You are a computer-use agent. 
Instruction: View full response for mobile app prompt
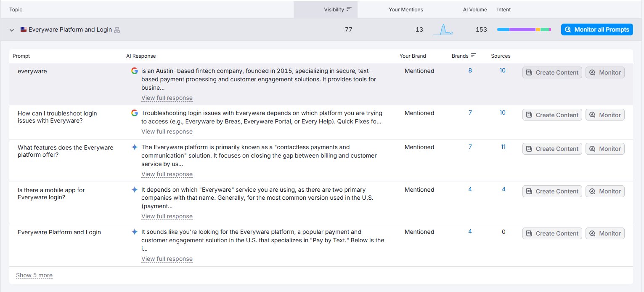tap(167, 216)
